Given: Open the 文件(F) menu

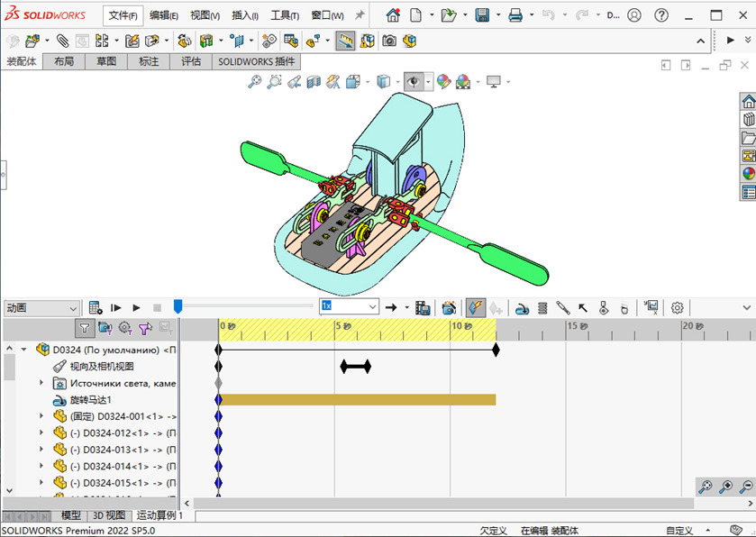Looking at the screenshot, I should pyautogui.click(x=123, y=15).
